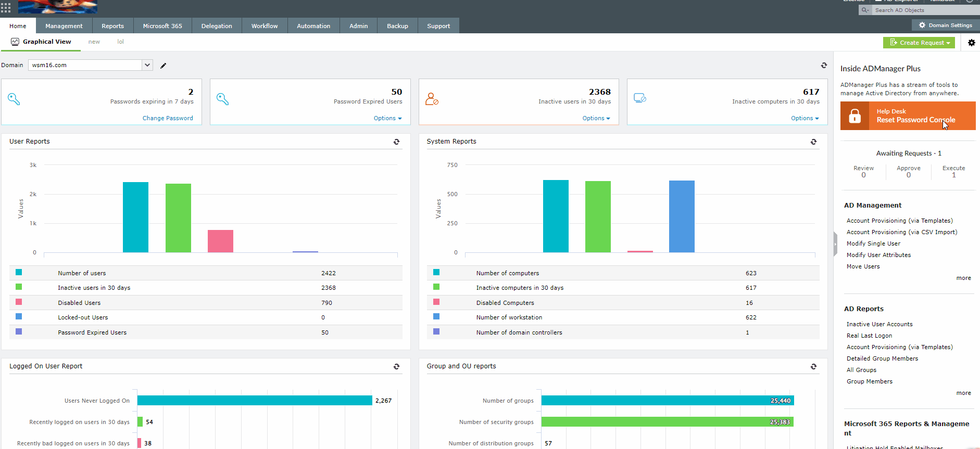Refresh the System Reports panel

coord(813,142)
